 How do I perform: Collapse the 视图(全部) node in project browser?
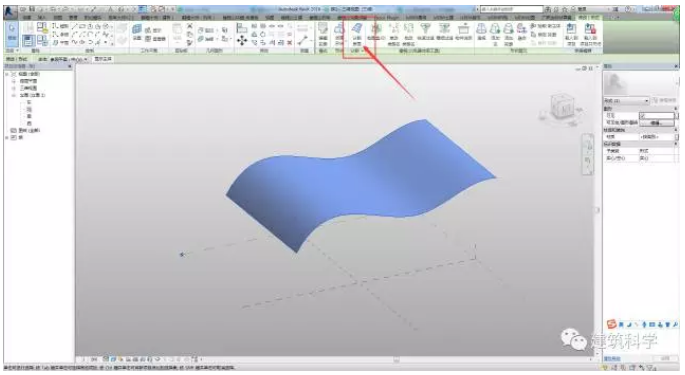point(7,74)
